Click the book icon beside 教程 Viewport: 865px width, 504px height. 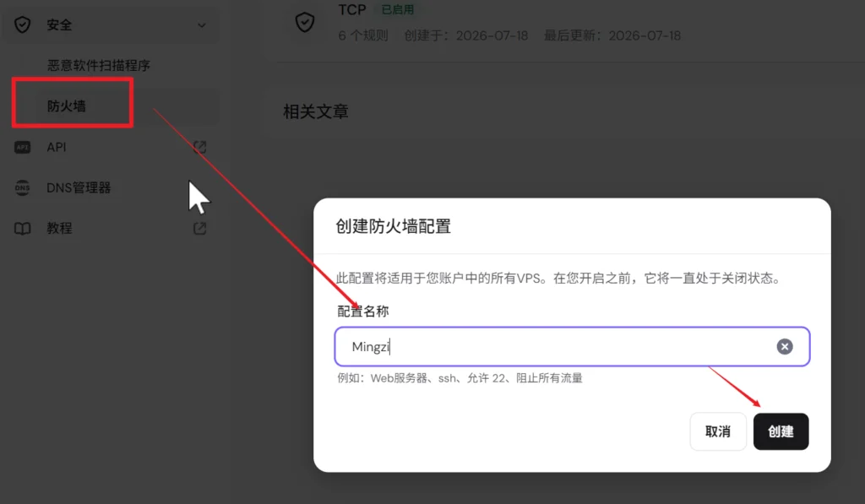point(22,228)
